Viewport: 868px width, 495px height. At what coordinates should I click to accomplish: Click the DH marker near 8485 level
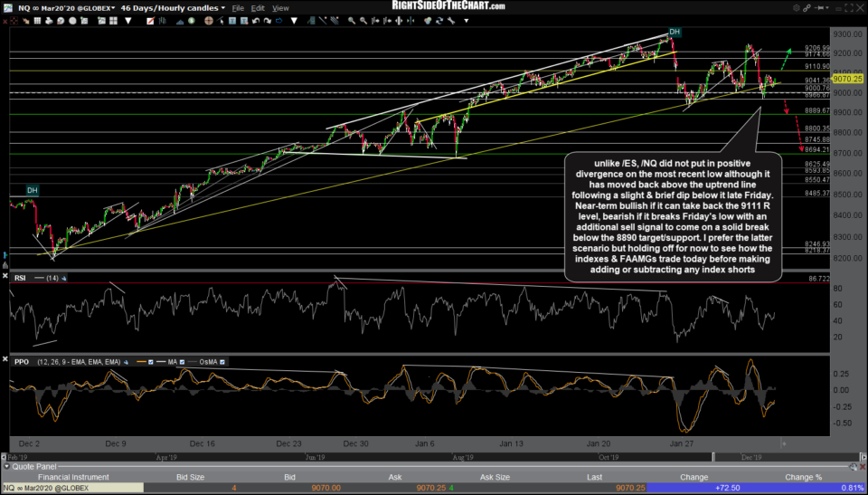(x=33, y=190)
